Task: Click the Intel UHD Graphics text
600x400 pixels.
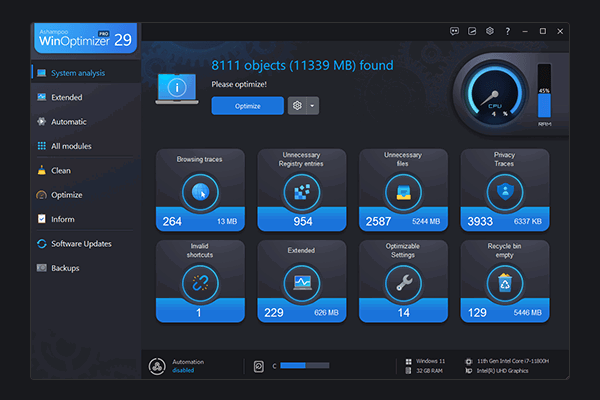Action: [502, 371]
